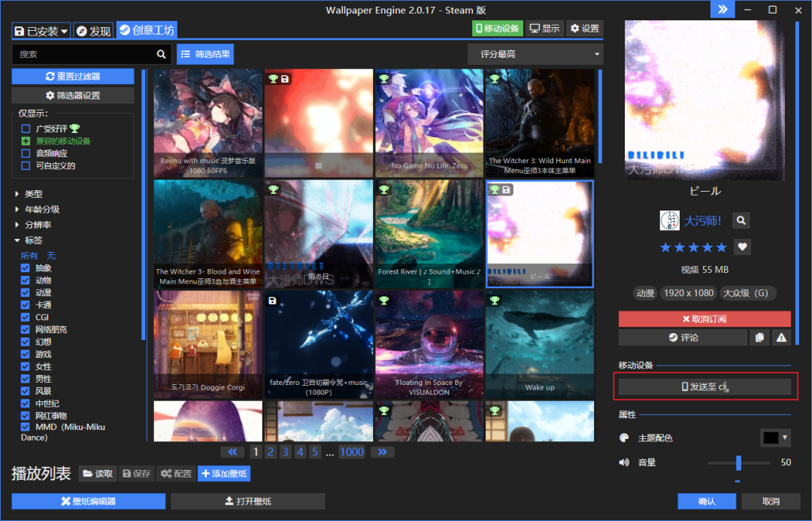The height and width of the screenshot is (521, 812).
Task: Click the author search magnifier icon
Action: coord(741,220)
